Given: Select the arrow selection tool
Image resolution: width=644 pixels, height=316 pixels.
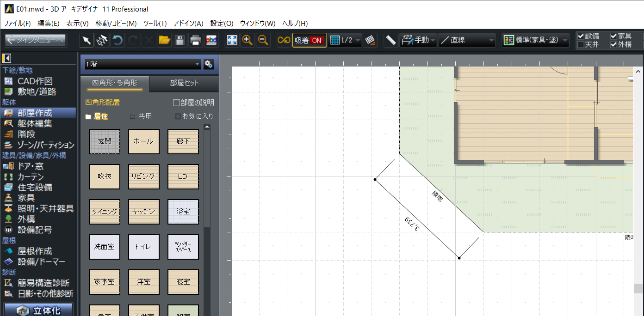Looking at the screenshot, I should click(87, 40).
